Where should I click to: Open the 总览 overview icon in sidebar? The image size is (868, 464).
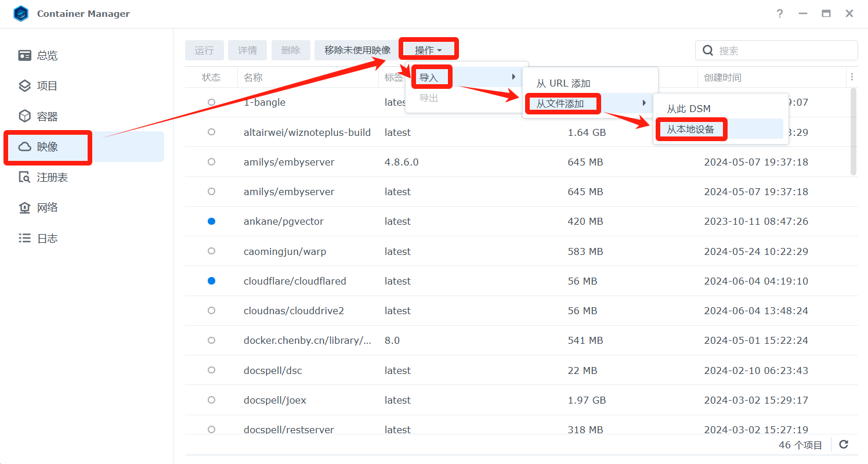(x=24, y=55)
